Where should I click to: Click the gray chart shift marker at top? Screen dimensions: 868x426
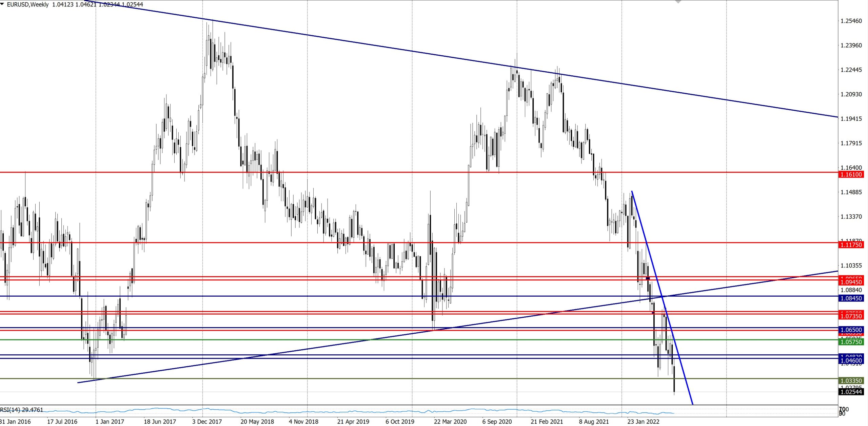678,2
